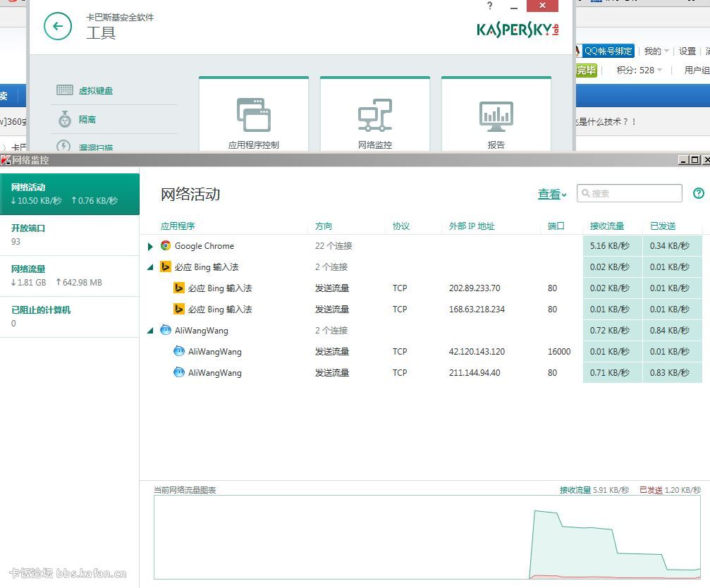Image resolution: width=710 pixels, height=588 pixels.
Task: Click the QQ帐号绑定 link in browser
Action: [x=608, y=51]
